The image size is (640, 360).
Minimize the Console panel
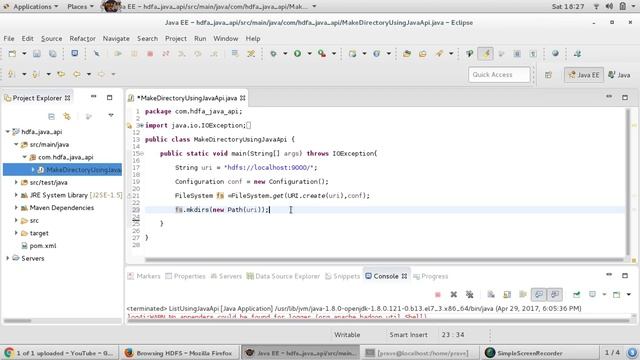point(609,275)
